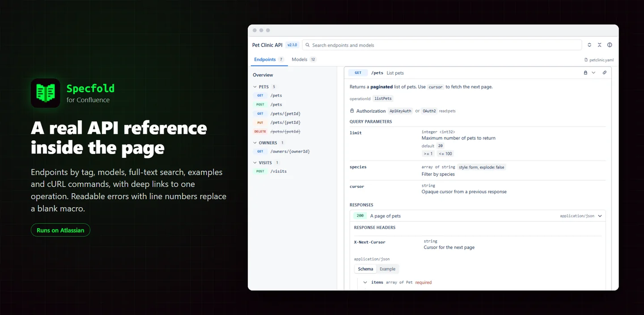Click the lock icon in GET /pets header
The width and height of the screenshot is (644, 315).
click(585, 72)
